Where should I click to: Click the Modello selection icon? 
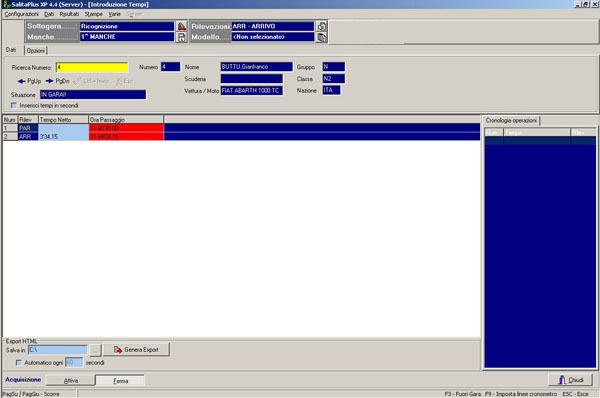[321, 37]
